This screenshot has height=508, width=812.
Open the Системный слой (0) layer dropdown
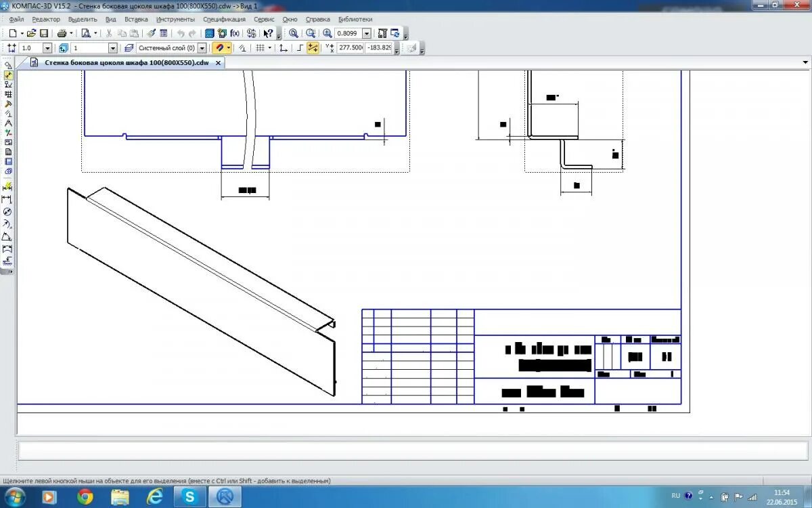(202, 48)
